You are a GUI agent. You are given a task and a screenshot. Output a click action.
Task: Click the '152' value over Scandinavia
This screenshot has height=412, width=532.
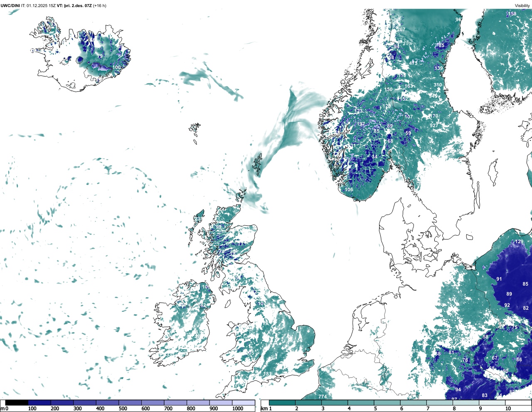tap(404, 99)
